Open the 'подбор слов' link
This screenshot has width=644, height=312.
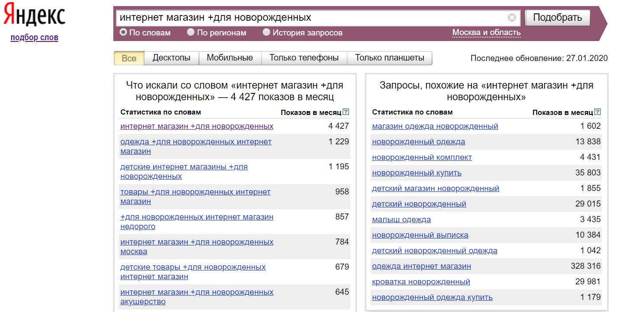(34, 38)
